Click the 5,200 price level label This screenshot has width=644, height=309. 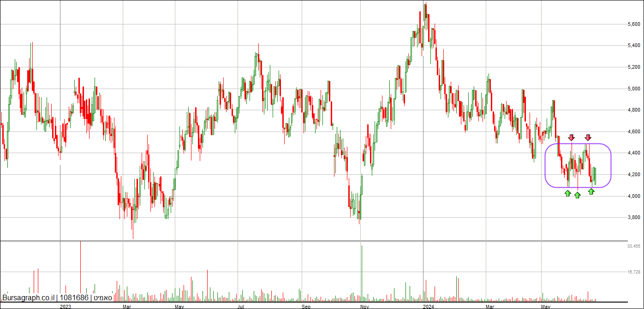point(633,67)
